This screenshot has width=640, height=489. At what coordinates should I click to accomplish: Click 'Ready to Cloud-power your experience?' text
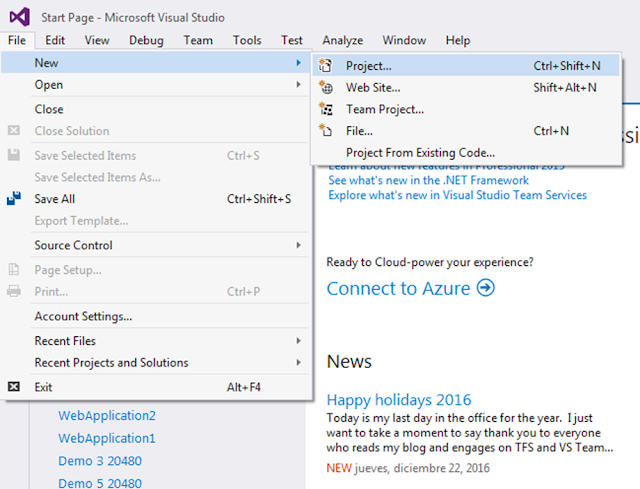pos(430,262)
